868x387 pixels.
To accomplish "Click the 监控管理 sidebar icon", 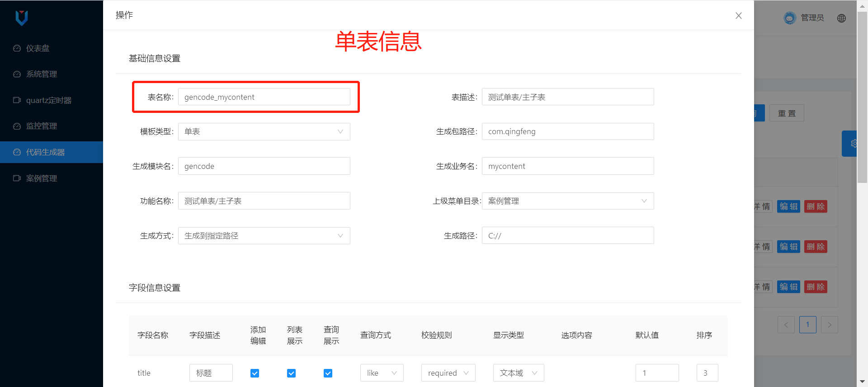I will [x=17, y=126].
